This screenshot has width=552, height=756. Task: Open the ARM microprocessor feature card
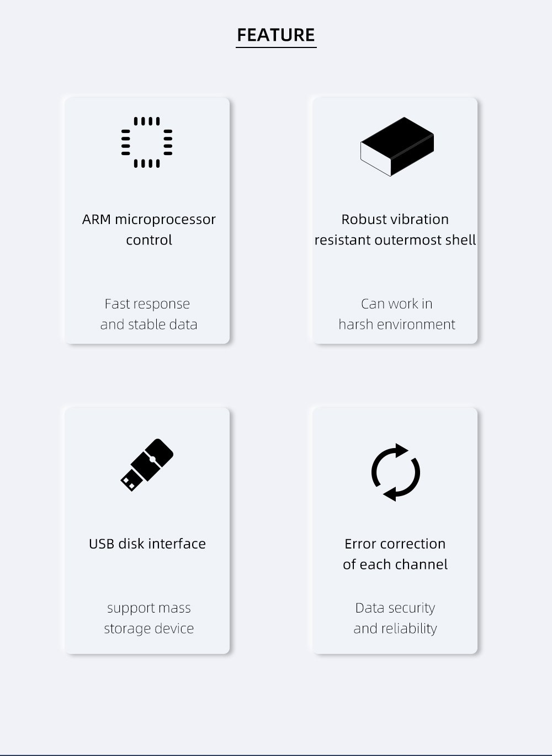pos(147,221)
